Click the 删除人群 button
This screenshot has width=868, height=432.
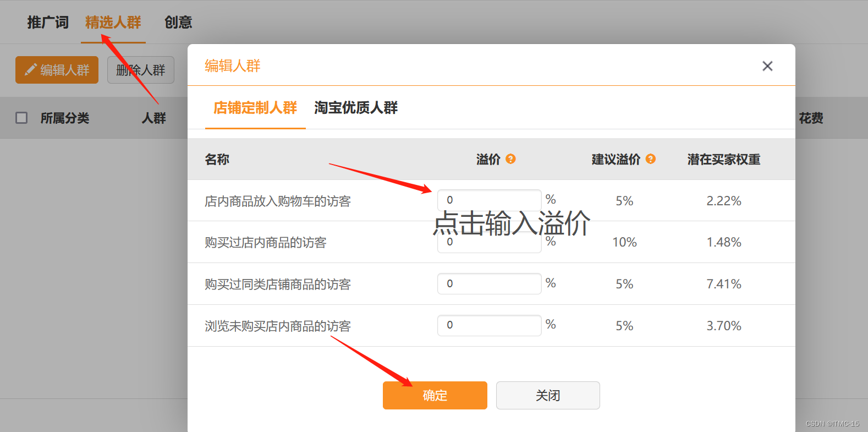tap(141, 70)
